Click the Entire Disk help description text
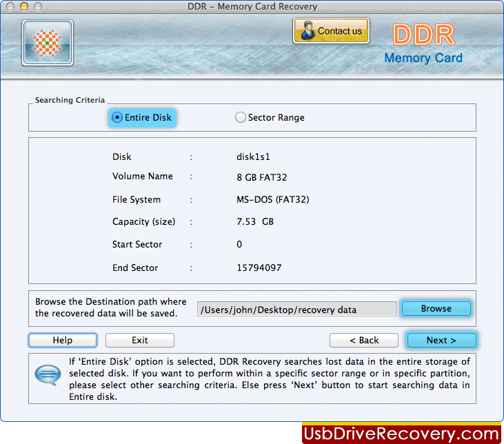 pos(270,379)
